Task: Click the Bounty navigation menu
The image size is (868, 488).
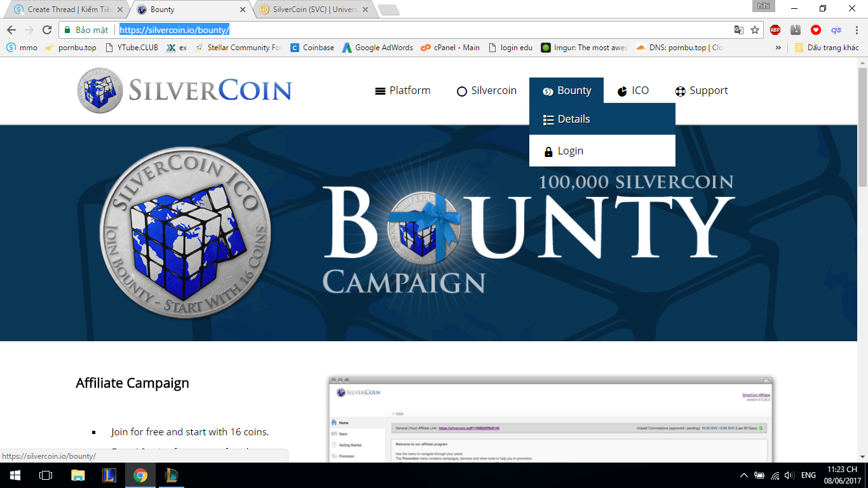Action: click(x=566, y=90)
